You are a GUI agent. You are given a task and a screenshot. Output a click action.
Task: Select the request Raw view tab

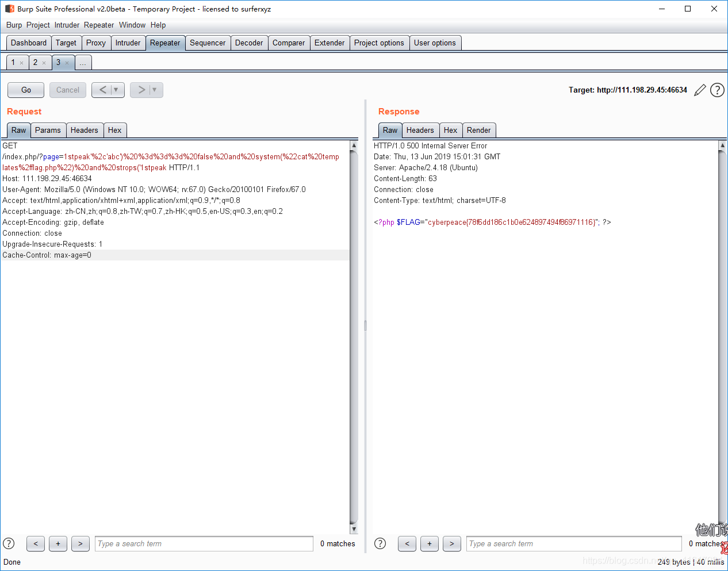[19, 130]
